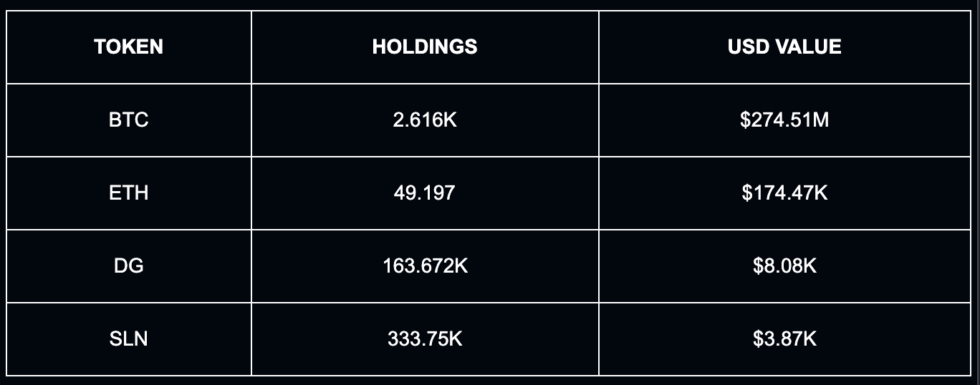Select the 49.197 holdings cell
This screenshot has height=385, width=980.
(x=425, y=192)
